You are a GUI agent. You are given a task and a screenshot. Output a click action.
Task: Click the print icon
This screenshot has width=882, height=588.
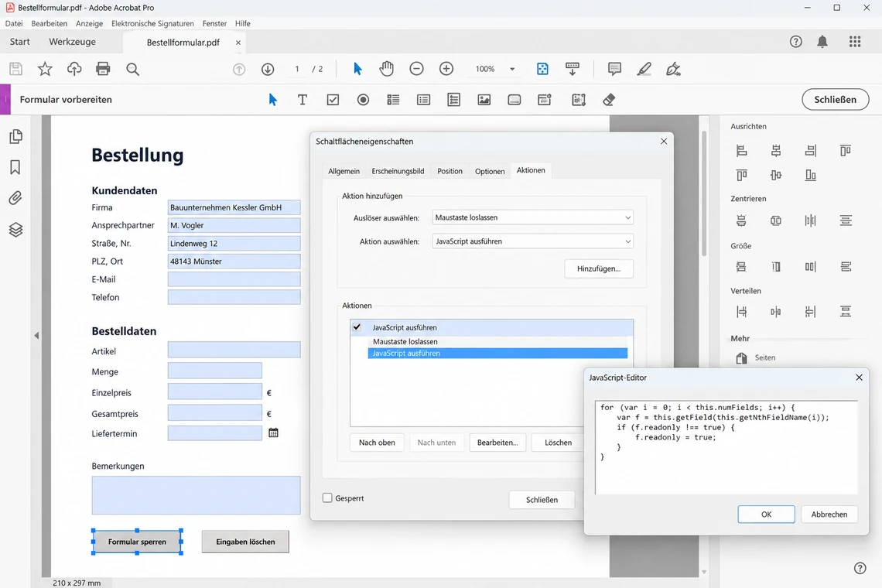click(x=103, y=69)
